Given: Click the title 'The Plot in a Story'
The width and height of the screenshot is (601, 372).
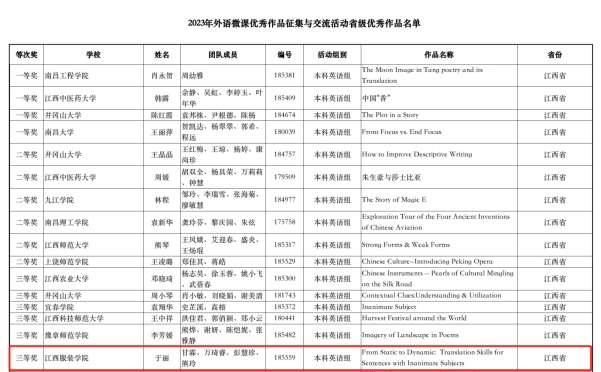Looking at the screenshot, I should pyautogui.click(x=390, y=115).
